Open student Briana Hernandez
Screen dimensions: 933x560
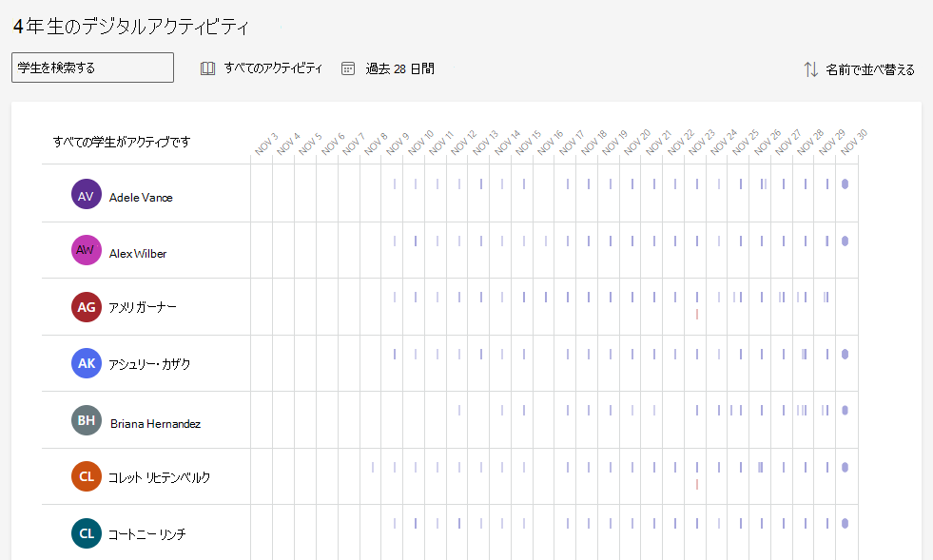(x=155, y=424)
